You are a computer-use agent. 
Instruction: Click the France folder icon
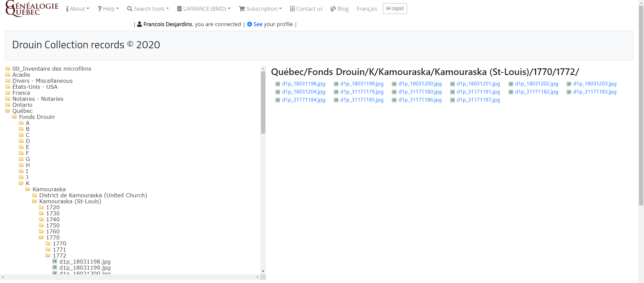8,93
